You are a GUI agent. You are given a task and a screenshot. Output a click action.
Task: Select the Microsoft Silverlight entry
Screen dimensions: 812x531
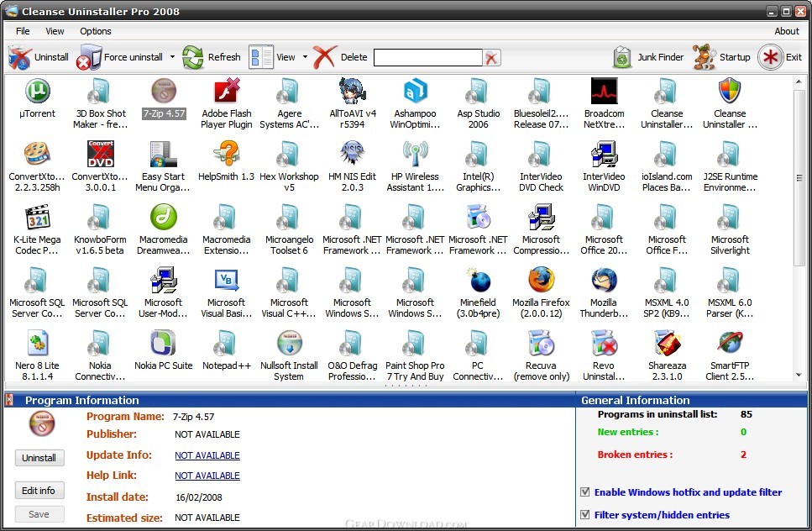pos(731,229)
